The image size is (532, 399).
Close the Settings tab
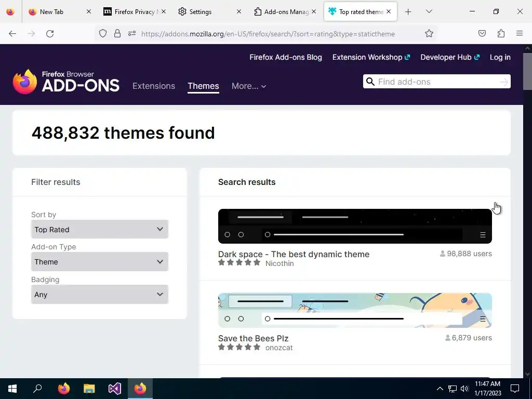238,11
